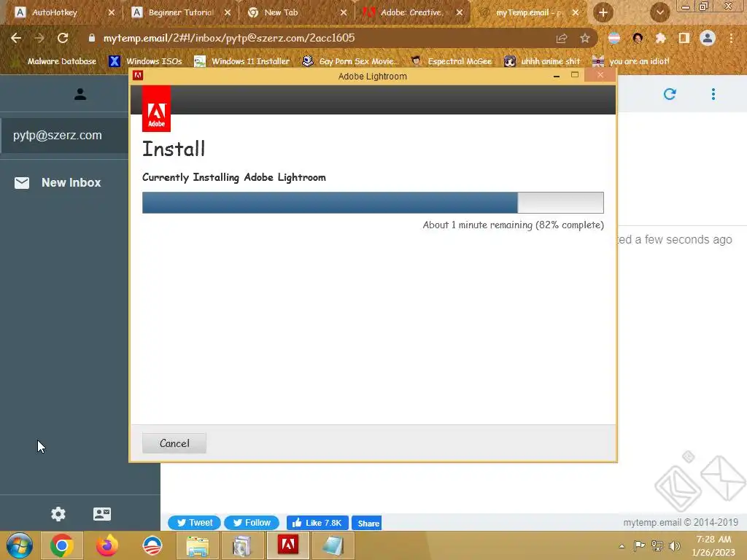Click the share page icon
This screenshot has height=560, width=747.
coord(562,38)
